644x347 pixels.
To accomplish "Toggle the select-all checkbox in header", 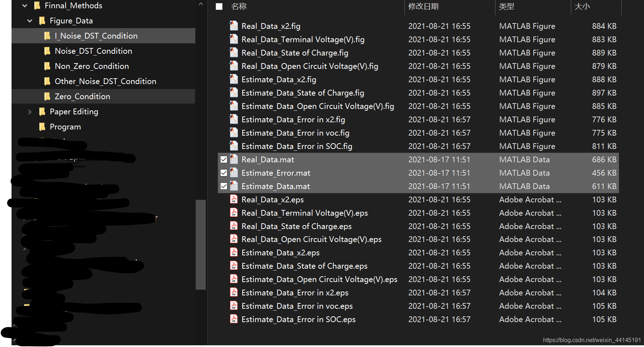I will [219, 6].
